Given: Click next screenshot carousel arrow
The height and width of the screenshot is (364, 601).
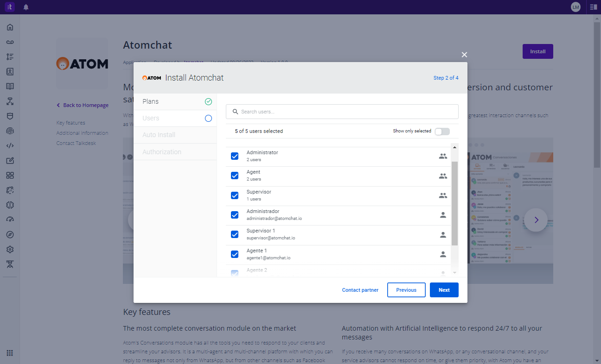Looking at the screenshot, I should coord(536,220).
